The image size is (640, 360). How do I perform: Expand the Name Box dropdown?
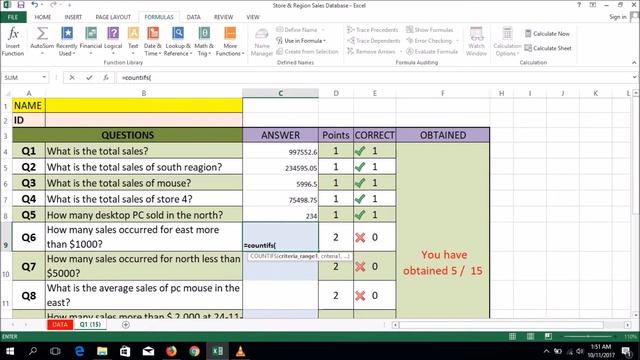44,78
